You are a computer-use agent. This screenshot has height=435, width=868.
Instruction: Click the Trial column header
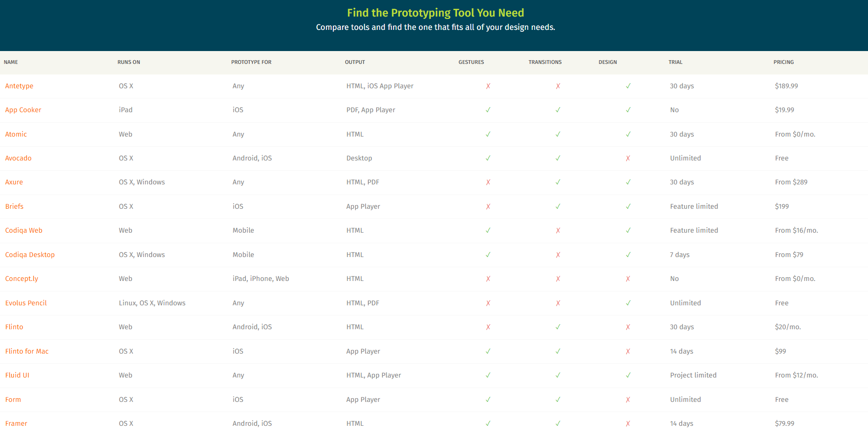point(675,62)
